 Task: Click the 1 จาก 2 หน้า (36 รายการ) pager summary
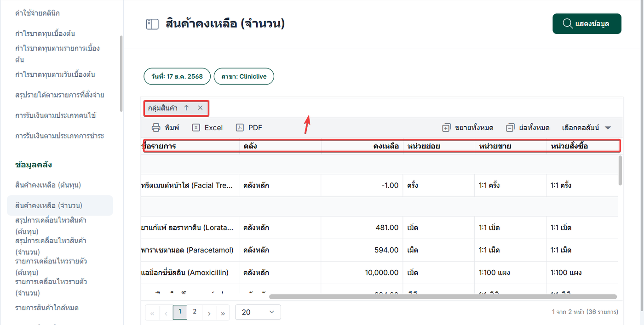[585, 312]
